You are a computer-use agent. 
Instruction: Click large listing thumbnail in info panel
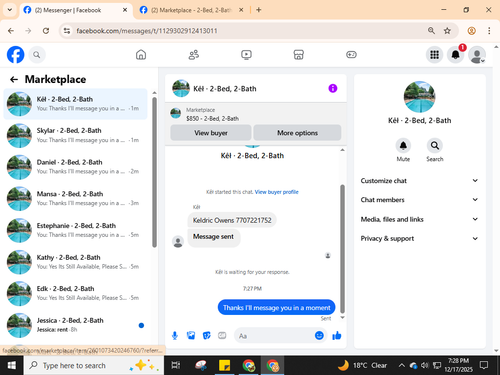point(419,97)
